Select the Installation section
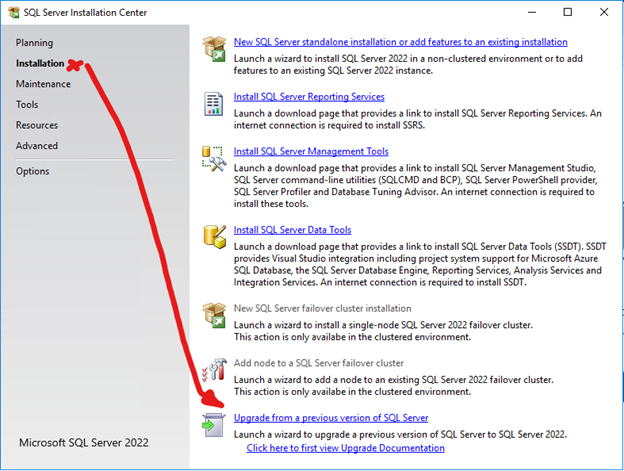The image size is (624, 471). pos(40,63)
